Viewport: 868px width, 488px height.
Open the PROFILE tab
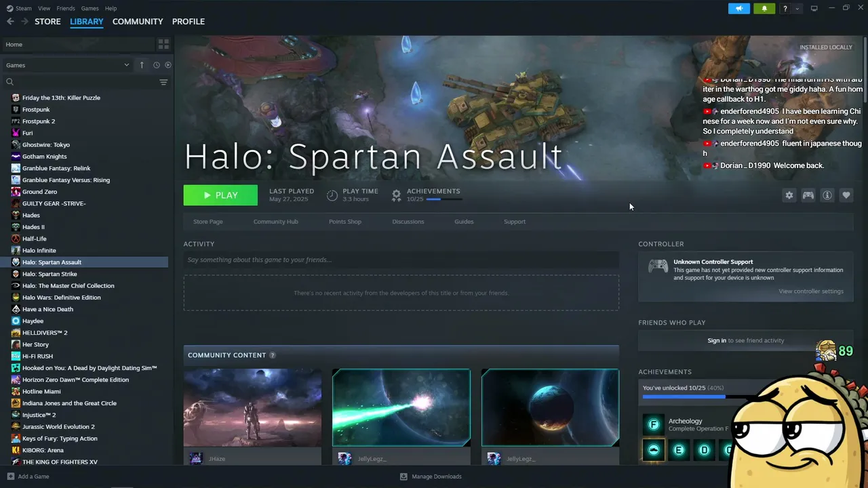pos(189,22)
